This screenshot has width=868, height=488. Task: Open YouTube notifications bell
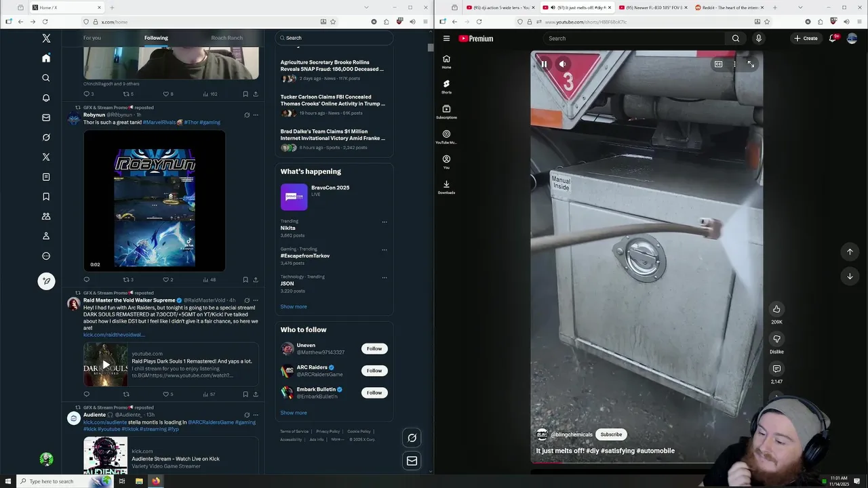[x=833, y=38]
